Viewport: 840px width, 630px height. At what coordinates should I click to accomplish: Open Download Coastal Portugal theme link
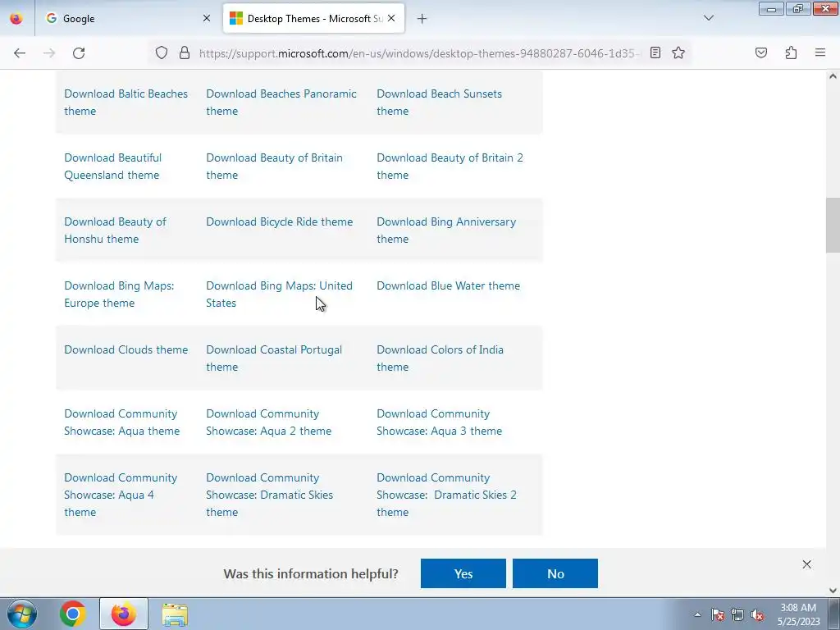click(274, 358)
